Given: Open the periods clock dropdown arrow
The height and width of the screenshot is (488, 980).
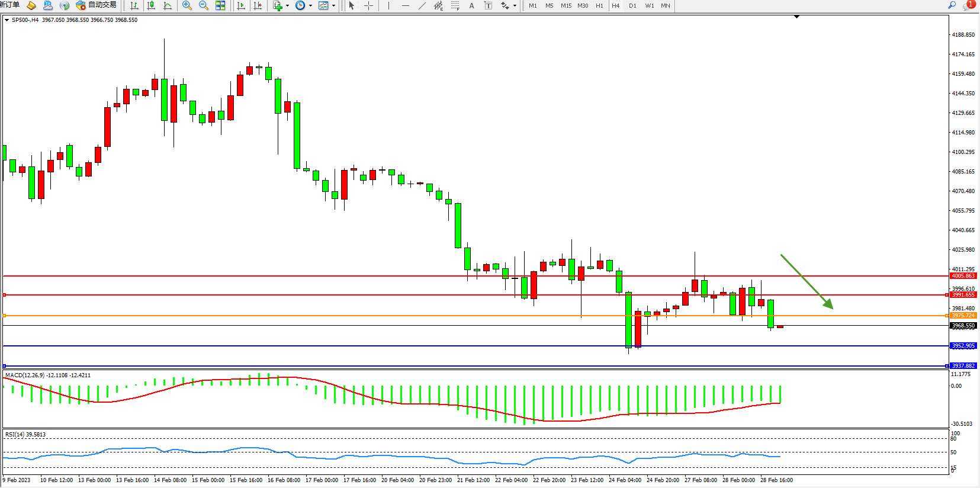Looking at the screenshot, I should 310,6.
